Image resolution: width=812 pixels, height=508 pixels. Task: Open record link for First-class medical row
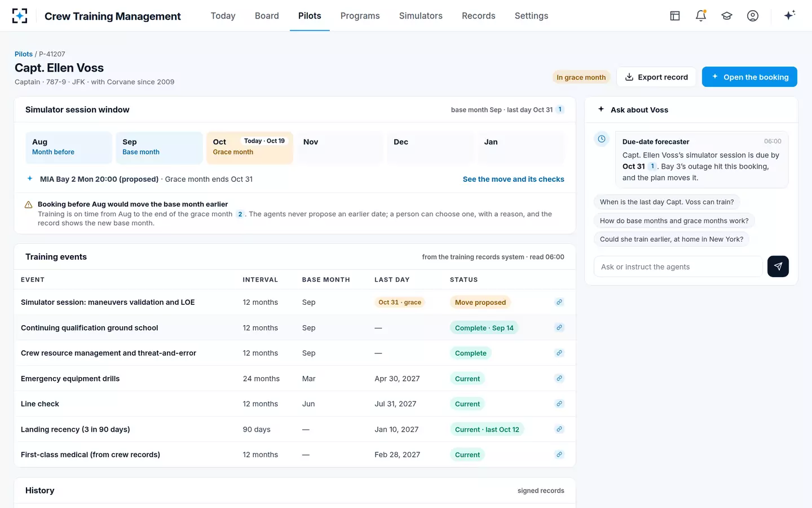pos(559,454)
